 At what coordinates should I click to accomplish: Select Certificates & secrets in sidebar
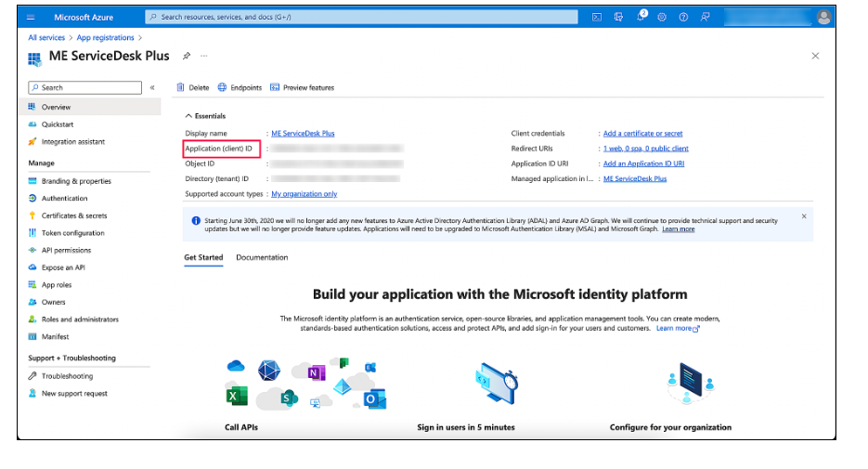pos(73,215)
